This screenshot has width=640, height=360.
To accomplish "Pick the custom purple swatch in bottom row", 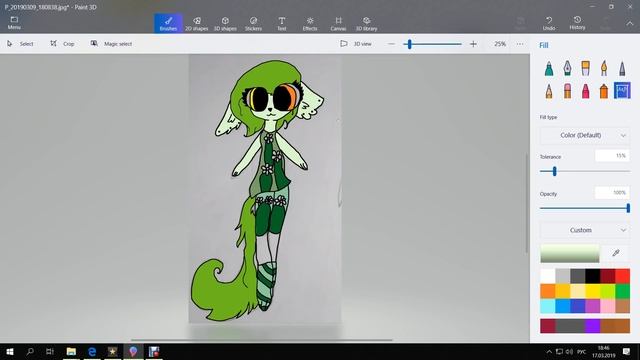I will 593,326.
